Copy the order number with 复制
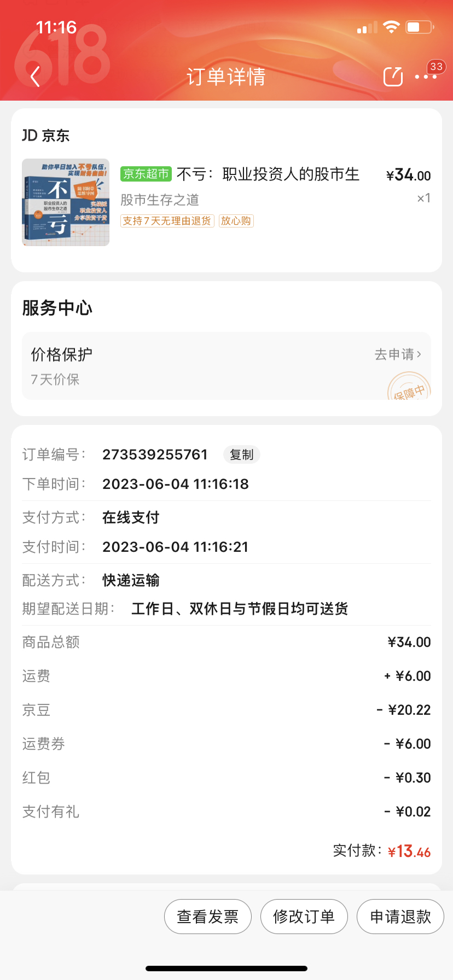 [x=241, y=454]
